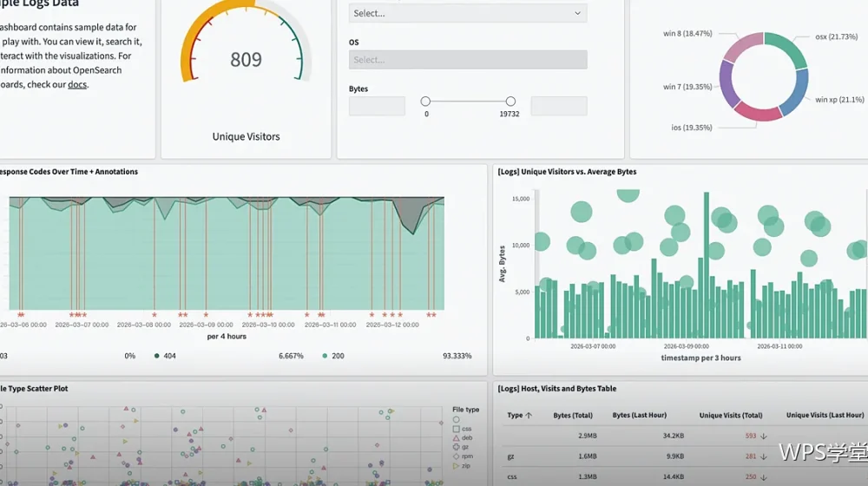Toggle the css square marker in File type legend
Viewport: 868px width, 486px height.
(x=457, y=429)
